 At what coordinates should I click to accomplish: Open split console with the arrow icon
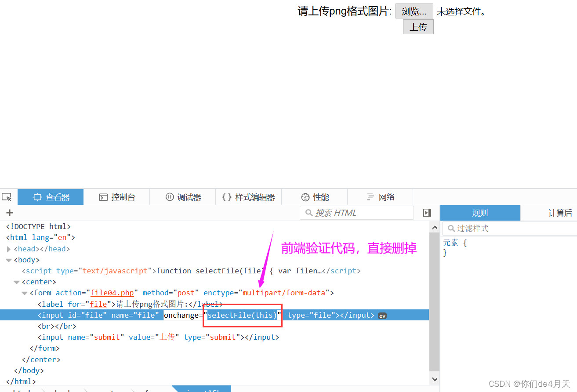[426, 213]
